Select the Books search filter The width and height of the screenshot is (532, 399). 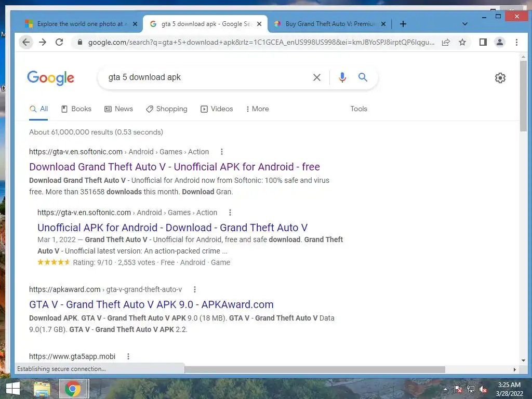pos(76,109)
